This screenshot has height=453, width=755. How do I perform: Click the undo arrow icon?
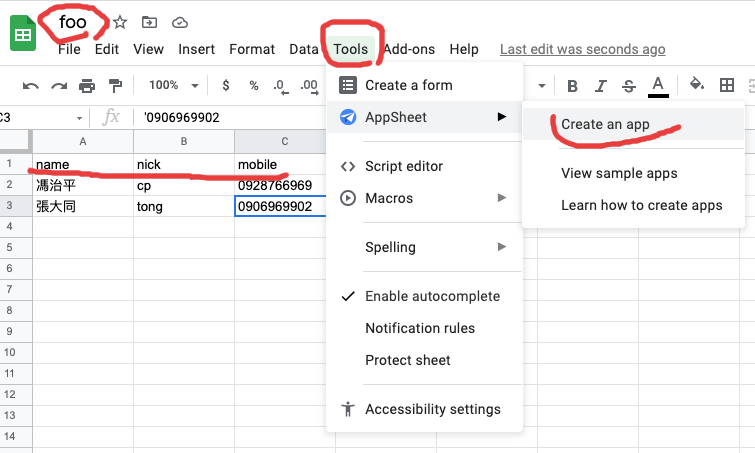coord(30,86)
